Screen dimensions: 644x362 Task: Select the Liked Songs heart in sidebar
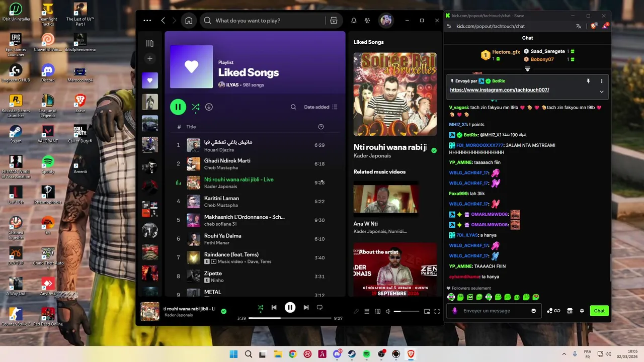(150, 80)
